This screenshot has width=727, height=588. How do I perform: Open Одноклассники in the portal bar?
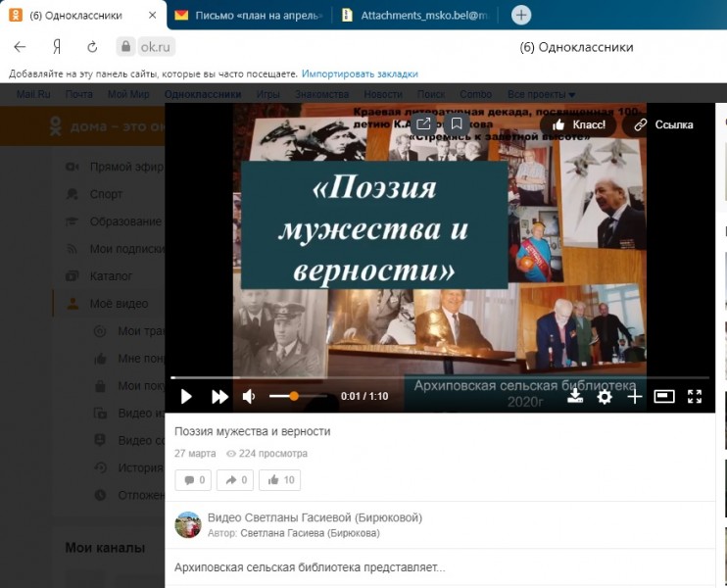(x=203, y=94)
